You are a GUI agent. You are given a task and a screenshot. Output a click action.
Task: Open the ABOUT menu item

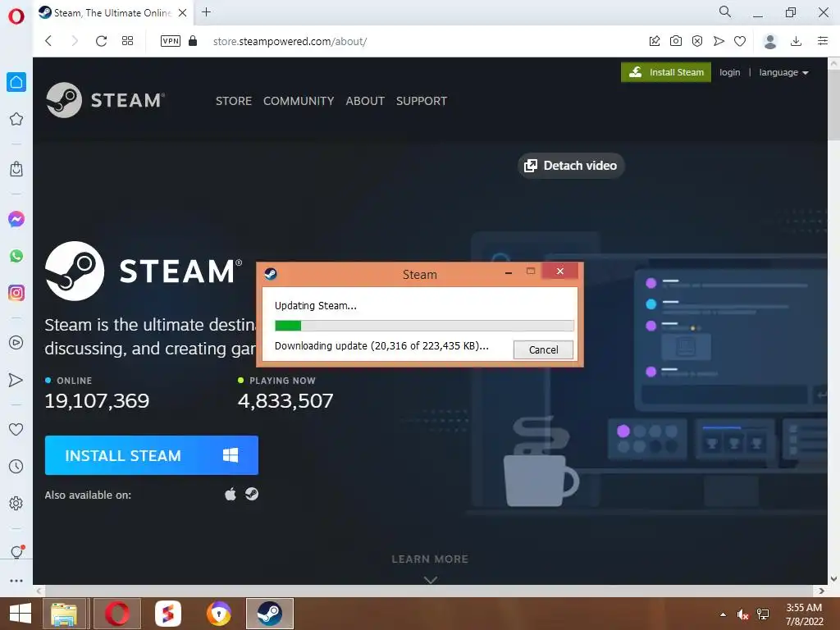pos(365,101)
